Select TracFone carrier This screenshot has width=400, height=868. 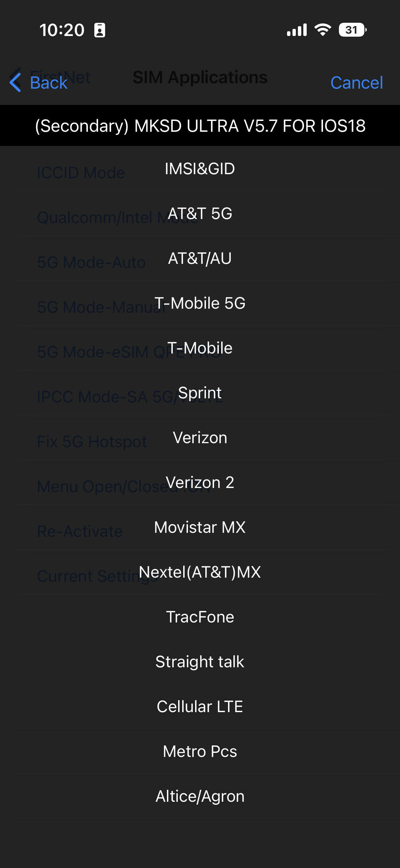(x=200, y=617)
